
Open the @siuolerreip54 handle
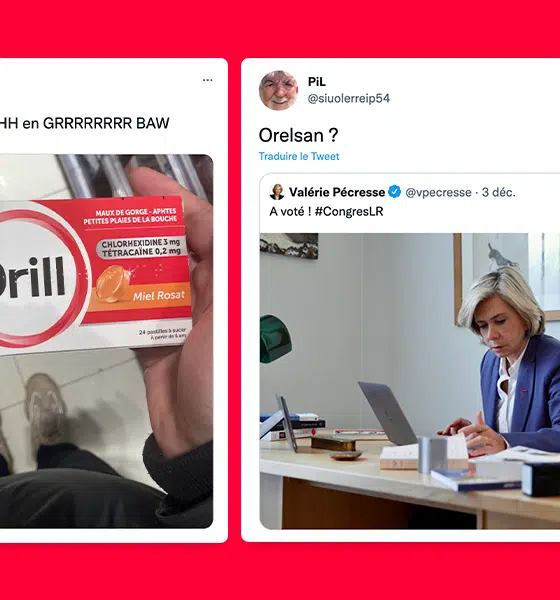coord(349,98)
